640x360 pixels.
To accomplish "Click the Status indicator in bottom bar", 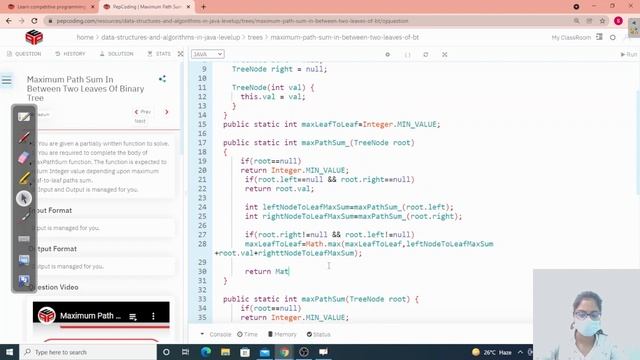I will pyautogui.click(x=318, y=334).
